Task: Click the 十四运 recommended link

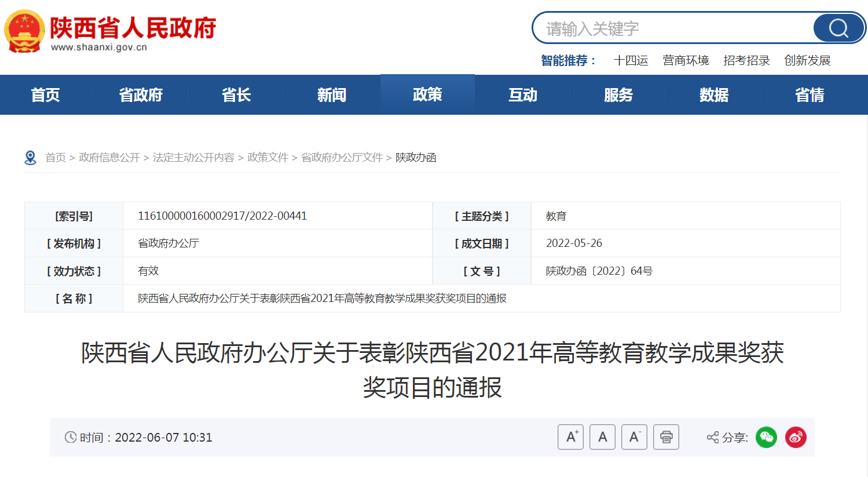Action: coord(631,60)
